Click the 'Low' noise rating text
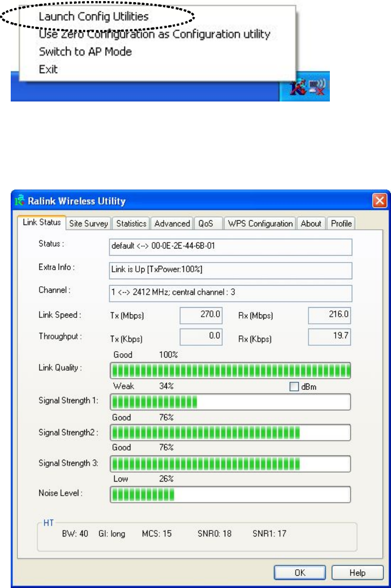 [121, 479]
